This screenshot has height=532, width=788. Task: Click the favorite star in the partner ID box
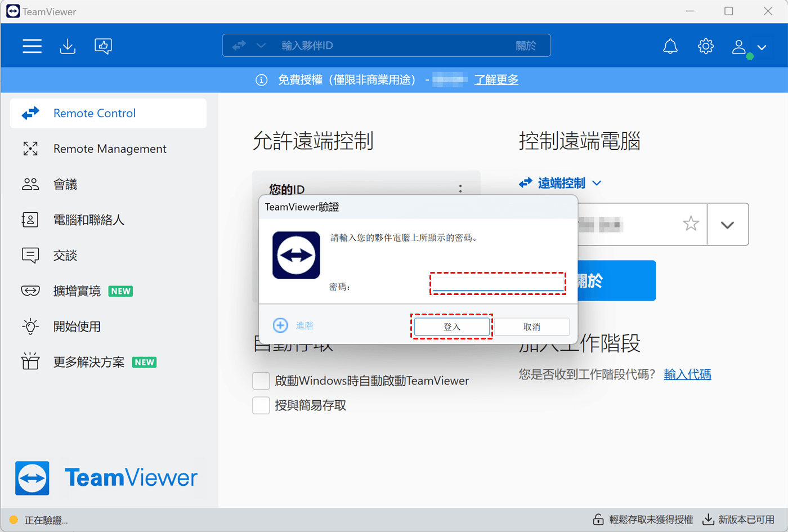[691, 224]
